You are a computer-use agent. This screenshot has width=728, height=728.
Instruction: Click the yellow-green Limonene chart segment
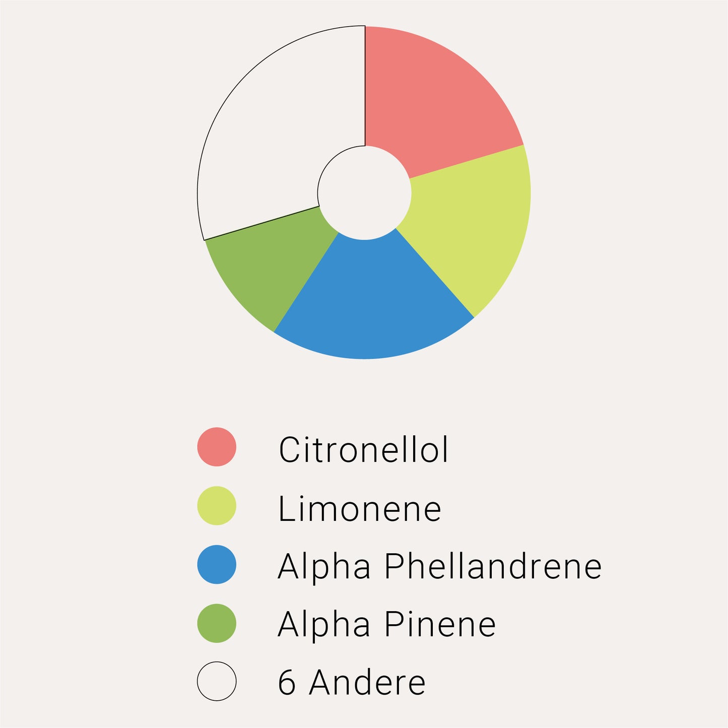coord(474,222)
